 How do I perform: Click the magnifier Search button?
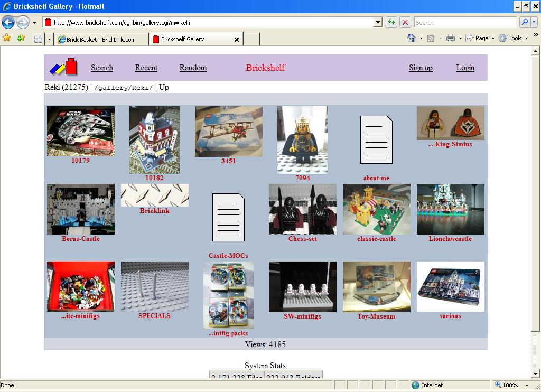pos(525,22)
